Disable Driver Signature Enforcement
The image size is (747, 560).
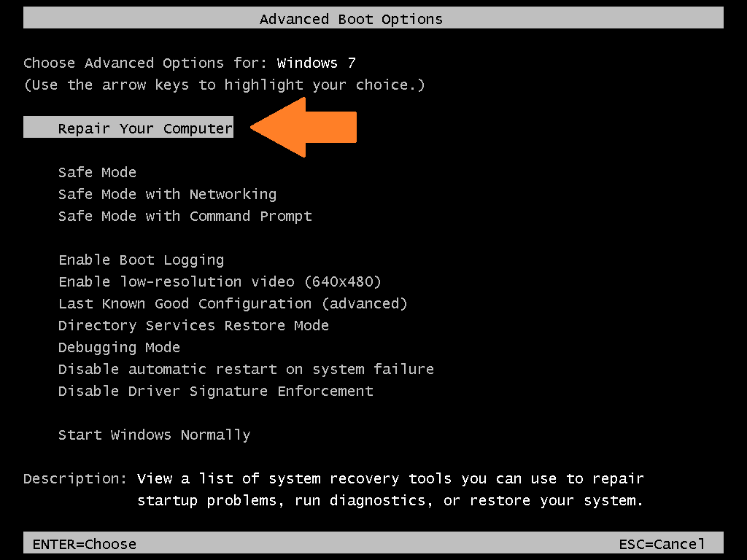215,391
